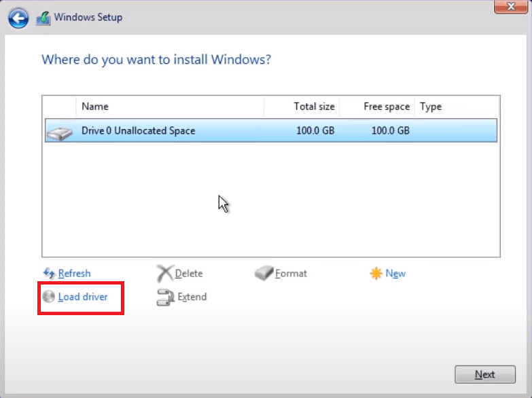Click the Format partition text

(291, 274)
